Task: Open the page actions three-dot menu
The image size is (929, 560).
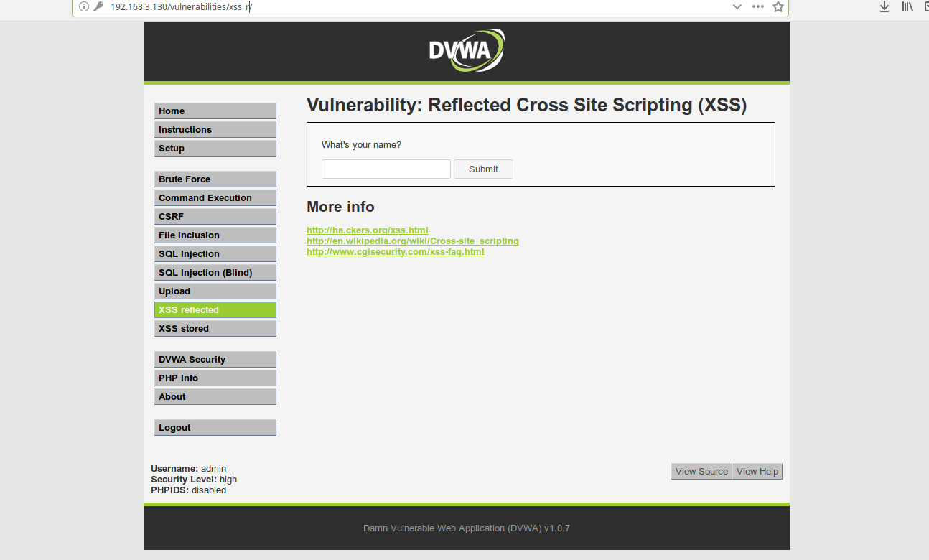Action: coord(758,6)
